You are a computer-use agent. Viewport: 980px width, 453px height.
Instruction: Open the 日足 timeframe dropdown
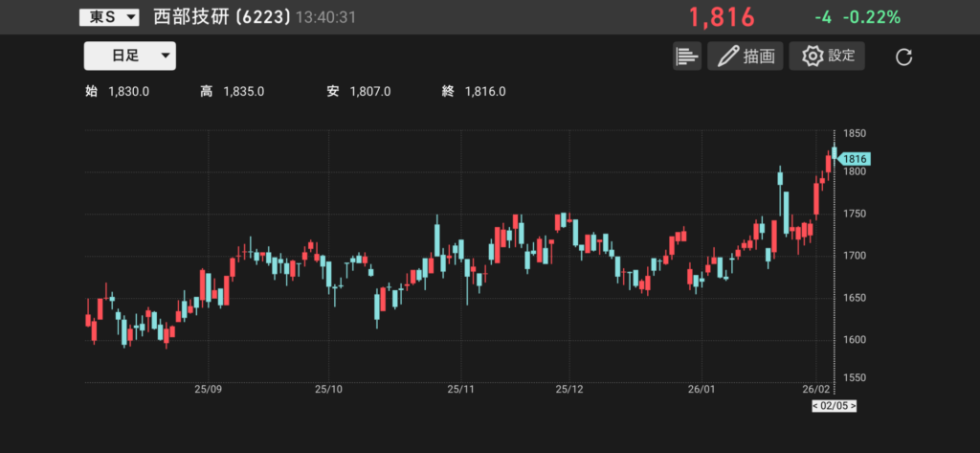[129, 57]
